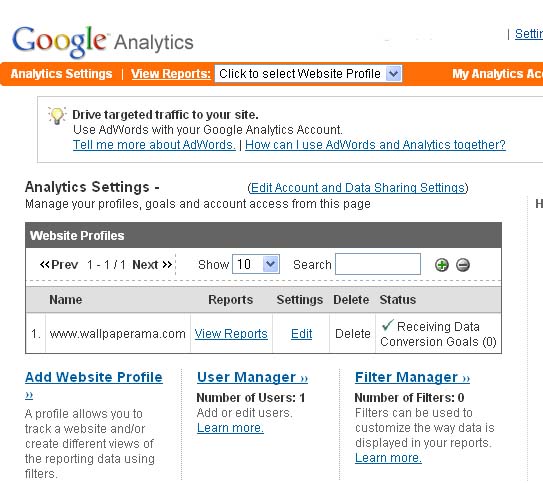The width and height of the screenshot is (543, 483).
Task: Click Delete for www.wallpaperama.com profile
Action: (353, 334)
